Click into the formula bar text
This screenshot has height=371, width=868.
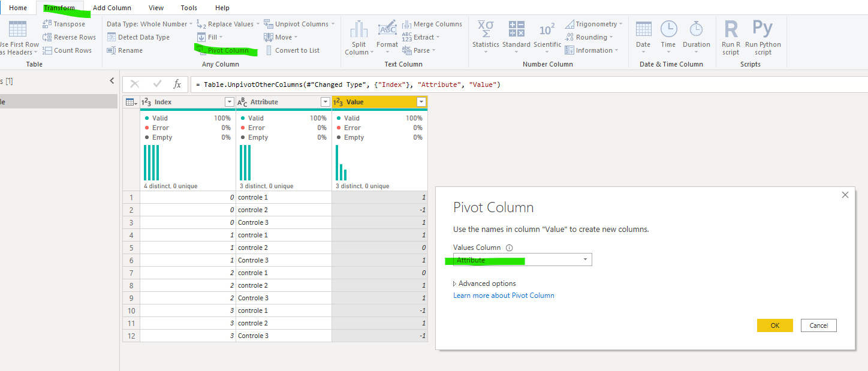[528, 85]
